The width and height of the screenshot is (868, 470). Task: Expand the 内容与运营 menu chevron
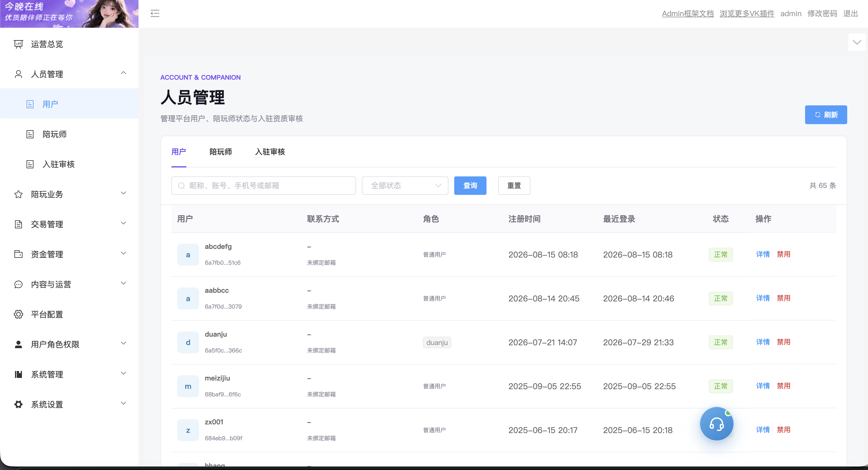[x=124, y=283]
